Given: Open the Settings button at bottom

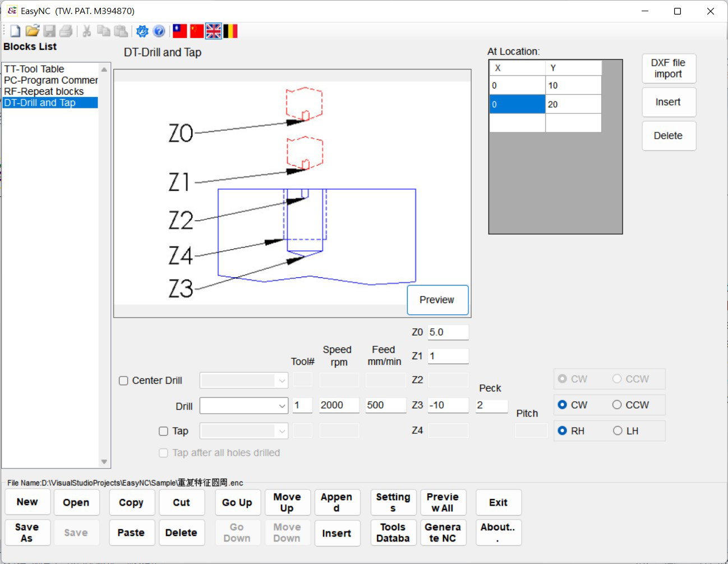Looking at the screenshot, I should pyautogui.click(x=393, y=502).
